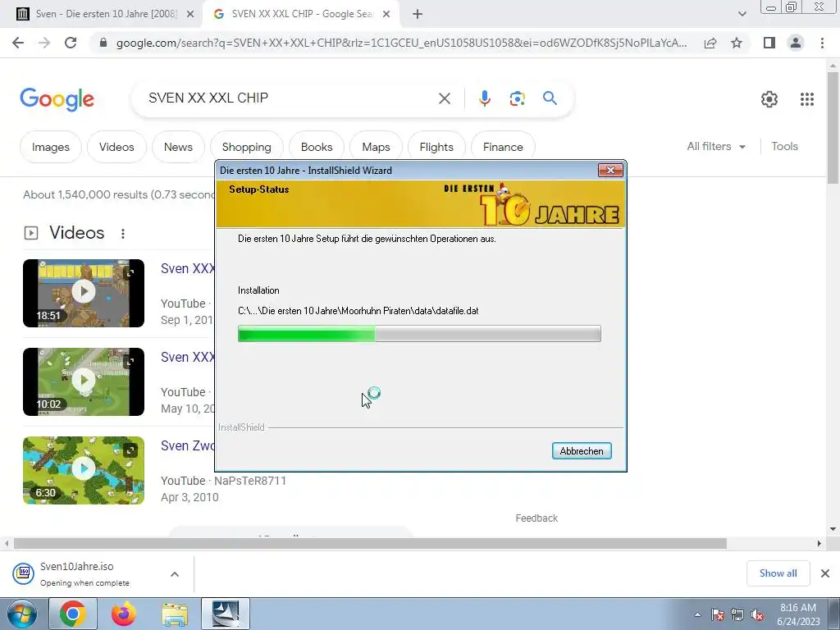This screenshot has height=630, width=840.
Task: Open Windows Explorer from taskbar
Action: point(175,614)
